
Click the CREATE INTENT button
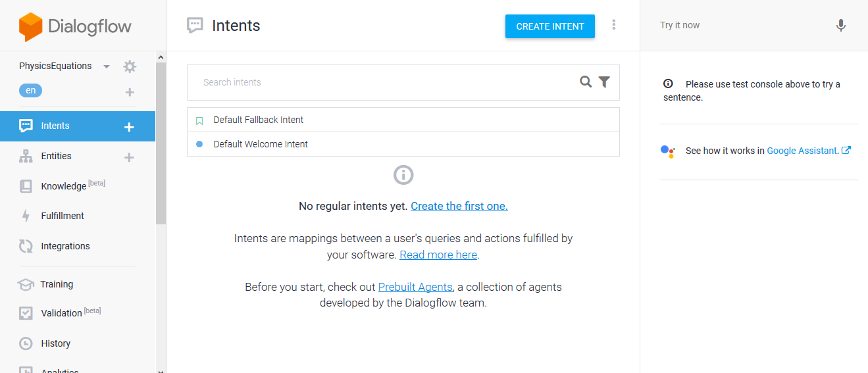(550, 26)
